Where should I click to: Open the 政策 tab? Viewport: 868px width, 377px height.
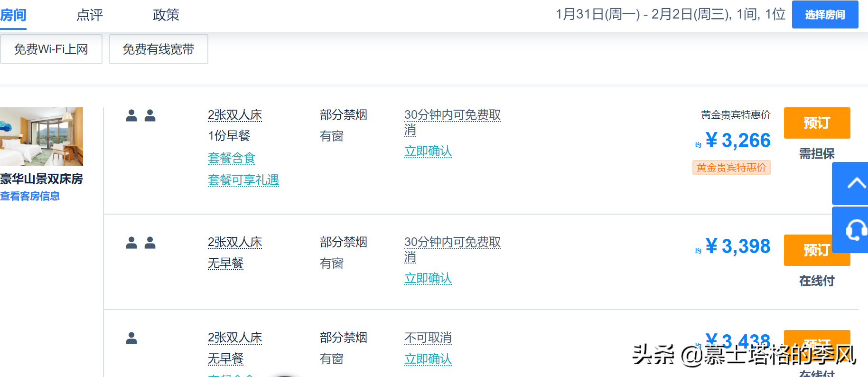[166, 15]
